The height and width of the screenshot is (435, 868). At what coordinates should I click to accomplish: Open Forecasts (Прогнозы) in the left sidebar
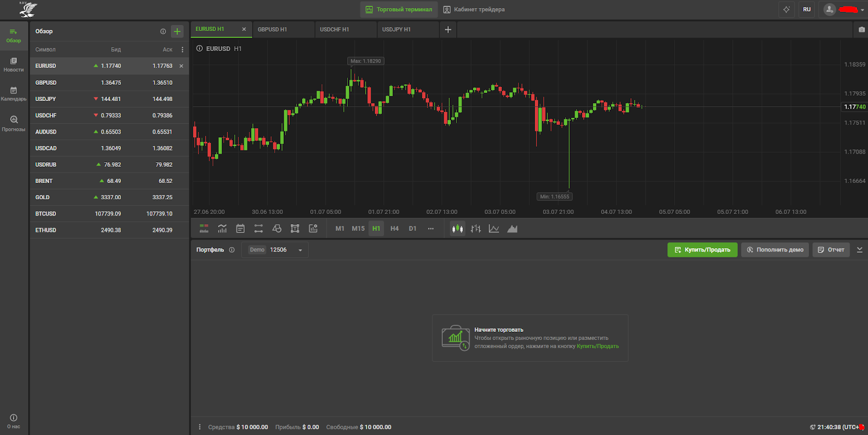[x=14, y=123]
